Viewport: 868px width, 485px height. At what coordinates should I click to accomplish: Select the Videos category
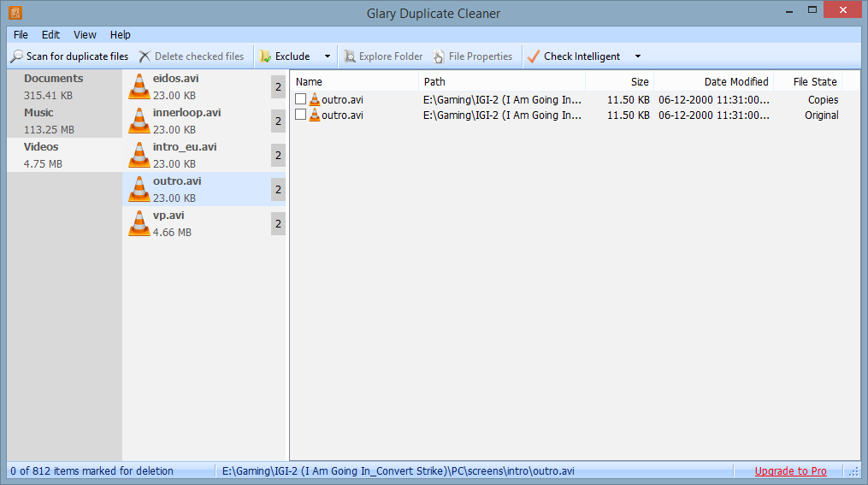65,155
